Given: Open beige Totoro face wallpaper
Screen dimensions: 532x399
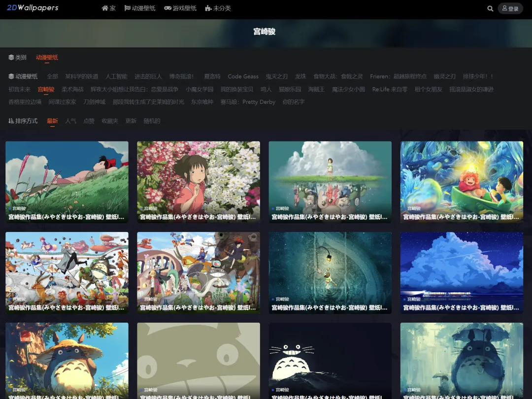Looking at the screenshot, I should point(199,361).
